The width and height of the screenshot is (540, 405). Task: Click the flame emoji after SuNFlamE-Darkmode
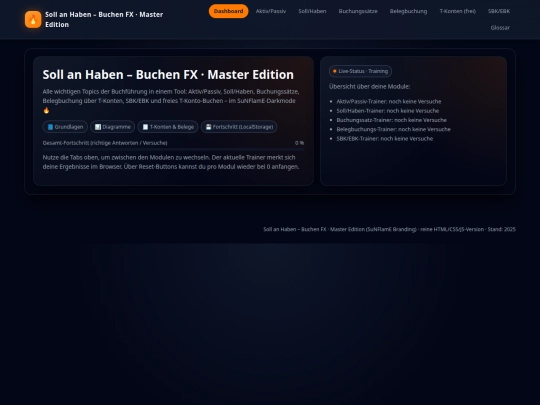click(x=46, y=110)
